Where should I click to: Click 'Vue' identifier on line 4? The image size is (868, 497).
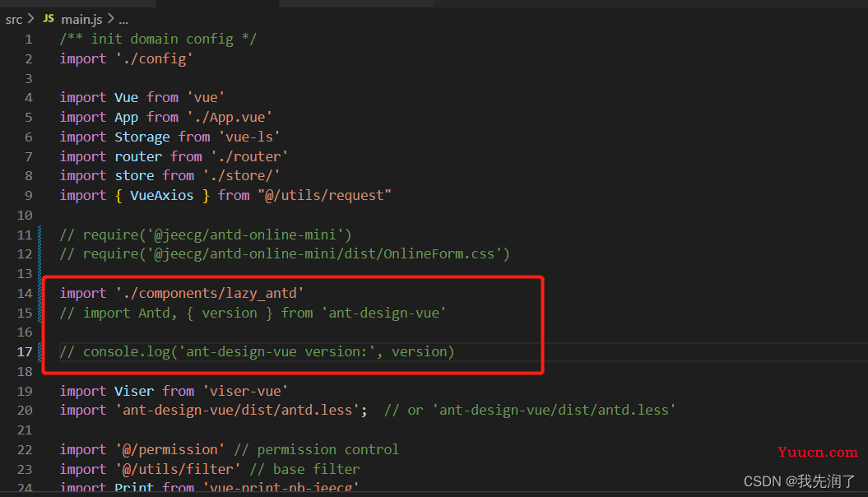(126, 97)
